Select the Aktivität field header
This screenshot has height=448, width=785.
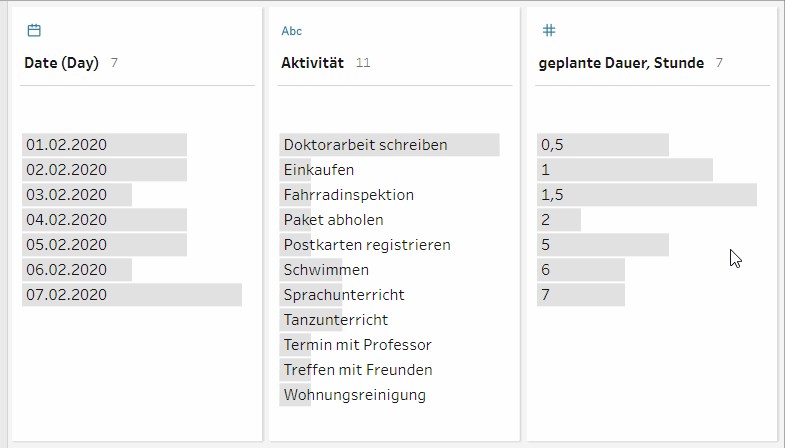click(x=312, y=63)
